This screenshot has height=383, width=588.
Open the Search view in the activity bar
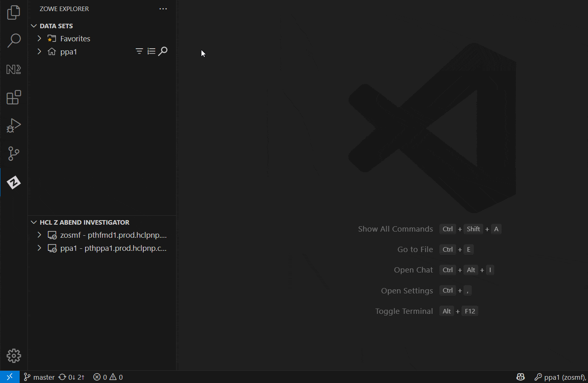point(14,41)
